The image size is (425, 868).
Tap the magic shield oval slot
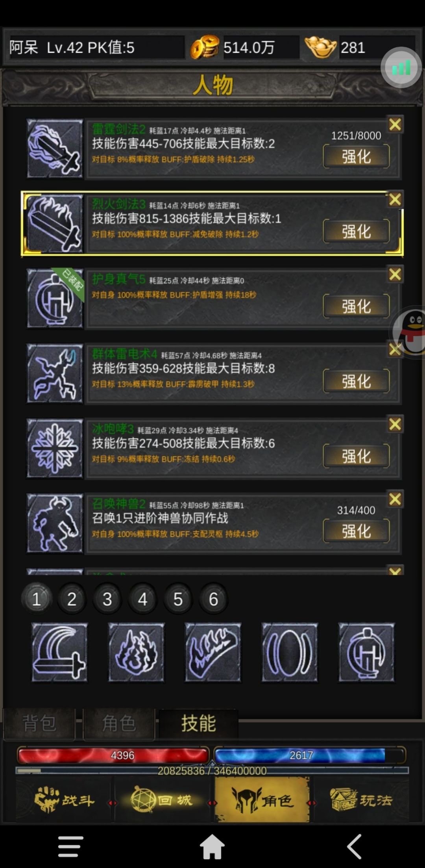[x=290, y=652]
